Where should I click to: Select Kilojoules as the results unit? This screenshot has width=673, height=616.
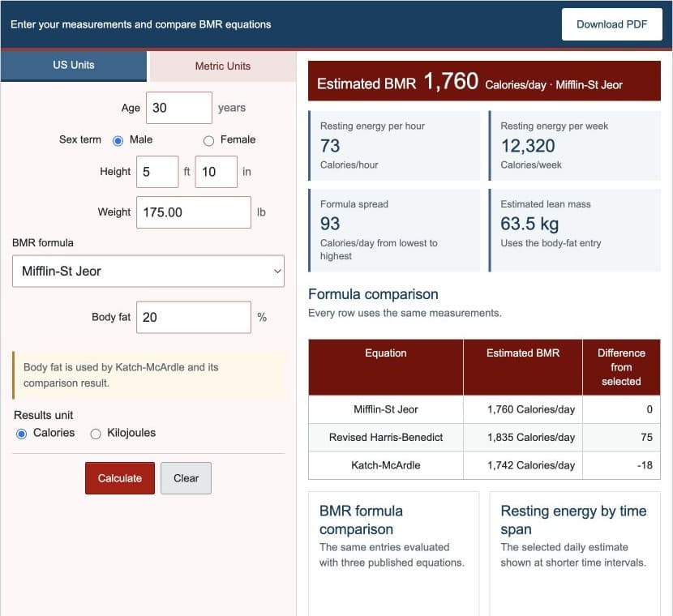pos(96,434)
